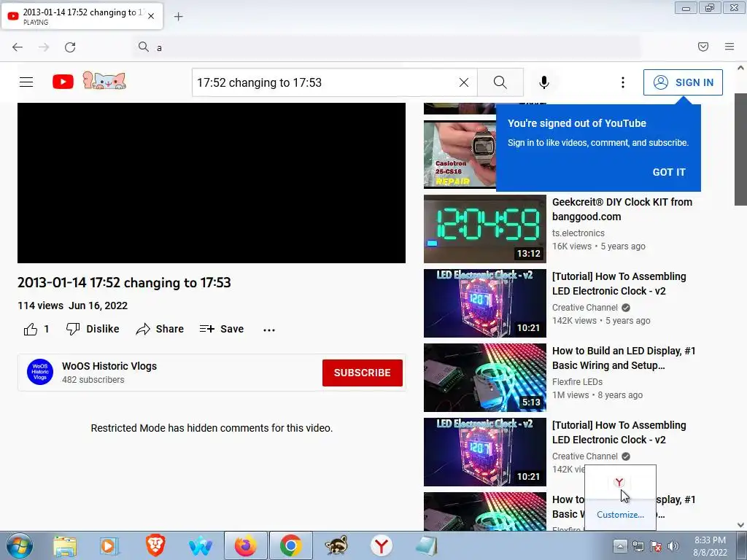Click the Dislike button

(x=93, y=329)
